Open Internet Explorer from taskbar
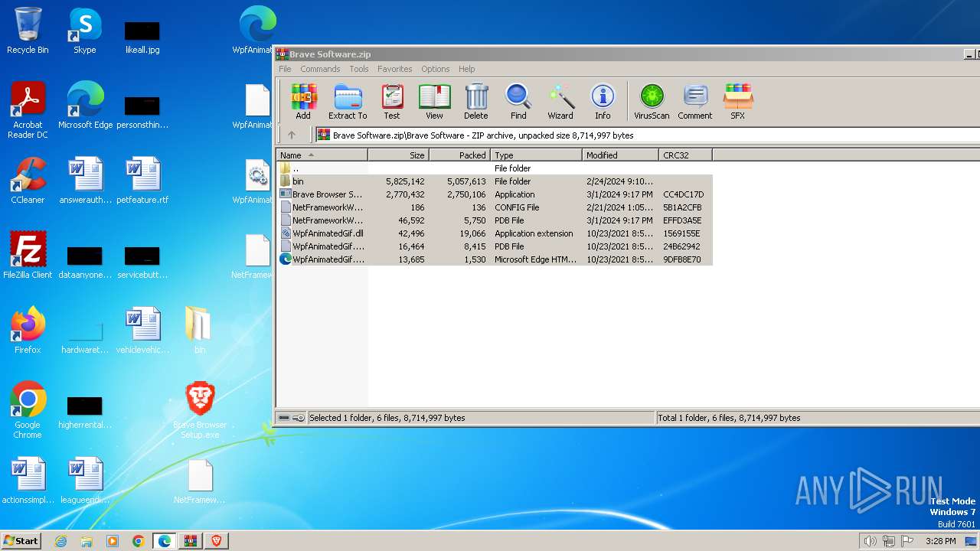 (x=61, y=541)
